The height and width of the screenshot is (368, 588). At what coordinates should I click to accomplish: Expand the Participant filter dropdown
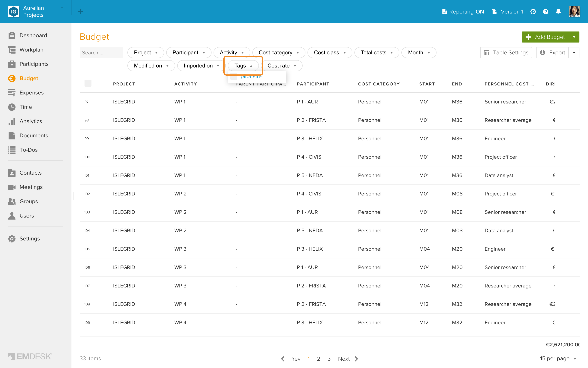point(189,53)
